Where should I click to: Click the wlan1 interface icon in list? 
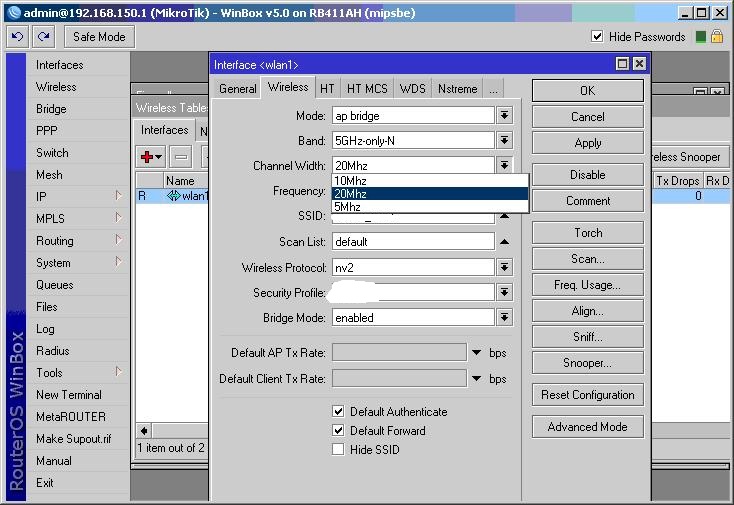coord(173,196)
